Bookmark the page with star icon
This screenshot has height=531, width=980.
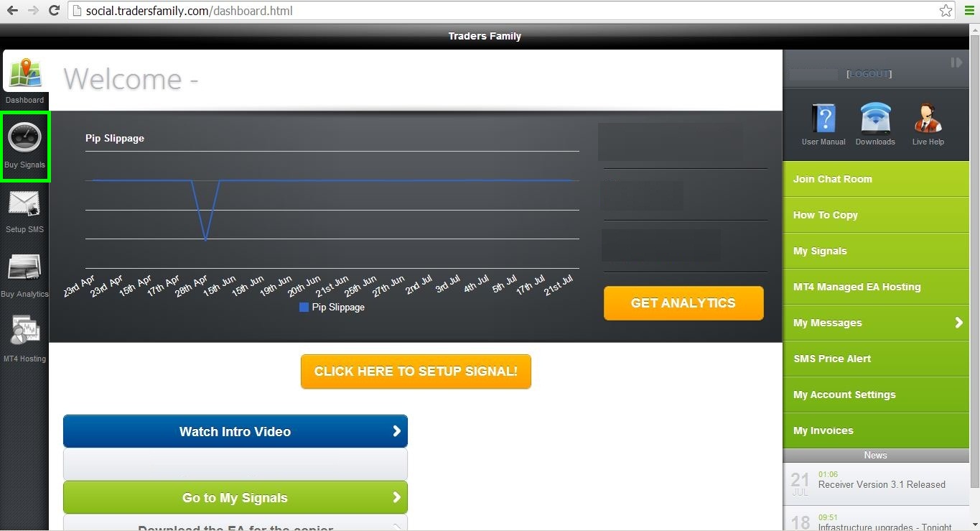coord(946,11)
